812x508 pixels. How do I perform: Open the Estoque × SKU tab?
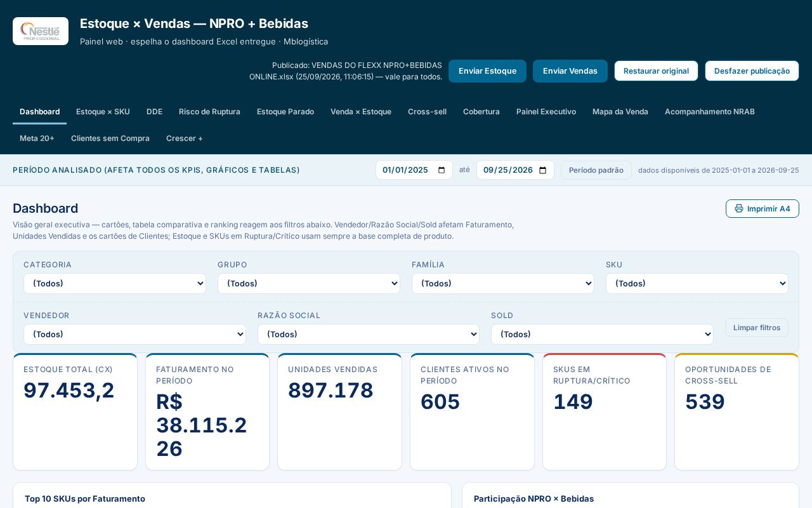pyautogui.click(x=103, y=112)
